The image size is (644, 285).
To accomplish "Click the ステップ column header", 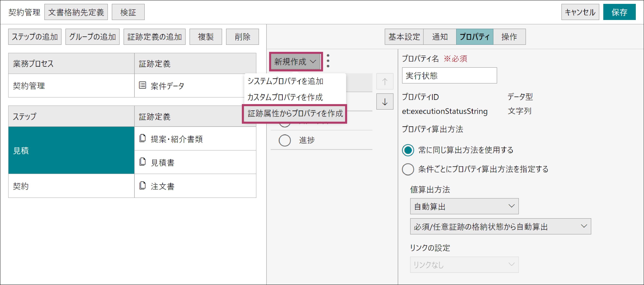I will click(x=71, y=116).
